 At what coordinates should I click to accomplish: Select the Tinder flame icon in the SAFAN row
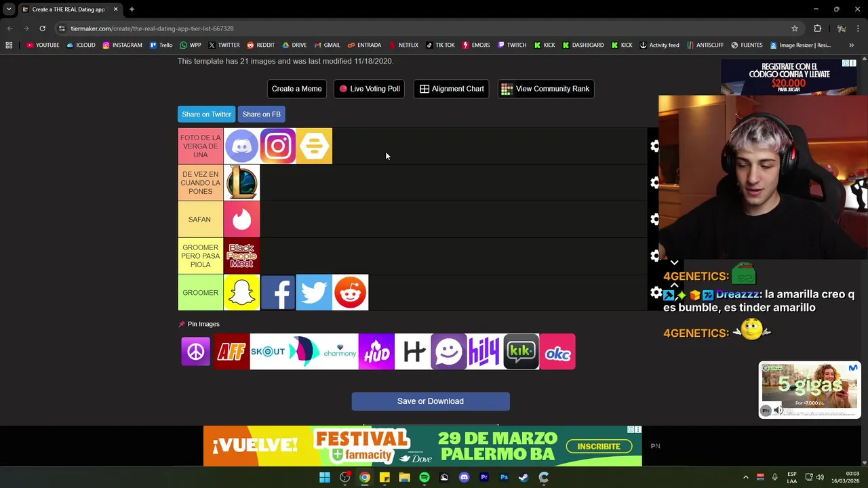click(241, 219)
